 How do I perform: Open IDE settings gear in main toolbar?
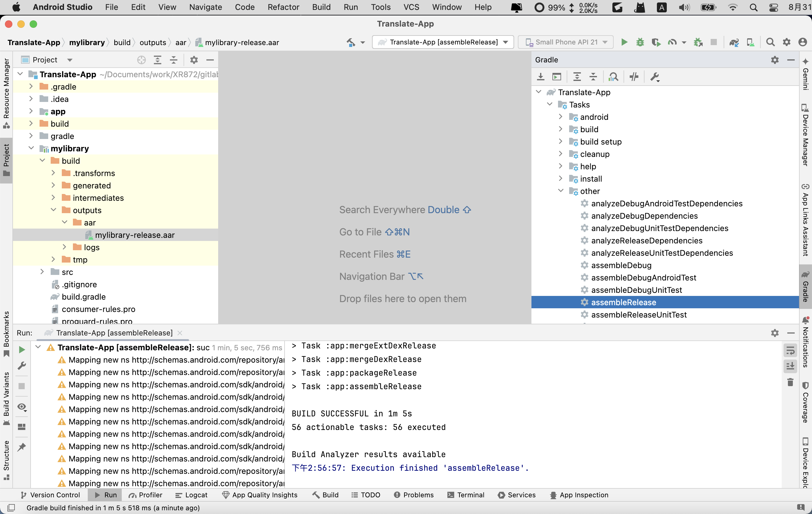click(787, 42)
